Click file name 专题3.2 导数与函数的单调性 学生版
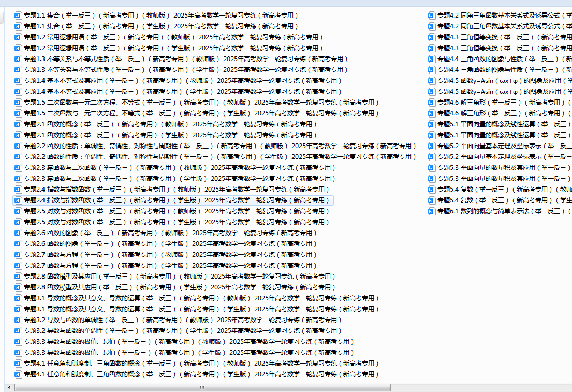The height and width of the screenshot is (392, 572). [x=183, y=331]
